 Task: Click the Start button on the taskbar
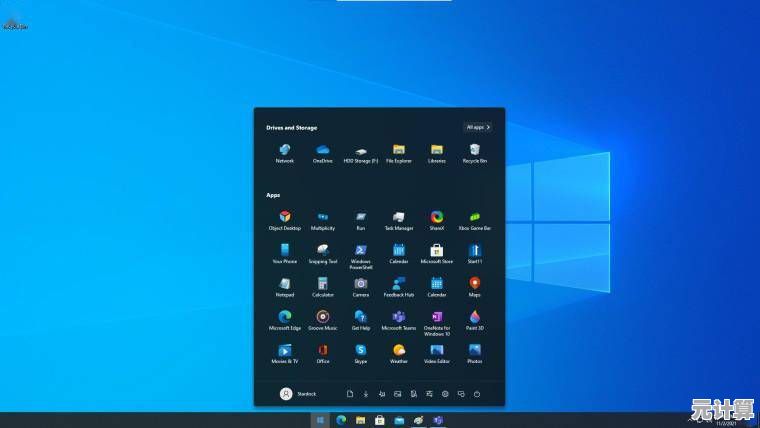320,420
